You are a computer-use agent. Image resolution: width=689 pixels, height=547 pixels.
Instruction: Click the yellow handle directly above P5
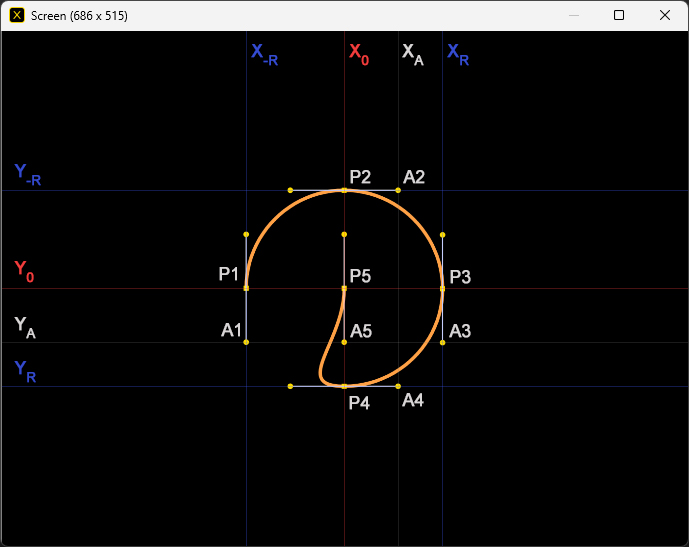click(344, 234)
